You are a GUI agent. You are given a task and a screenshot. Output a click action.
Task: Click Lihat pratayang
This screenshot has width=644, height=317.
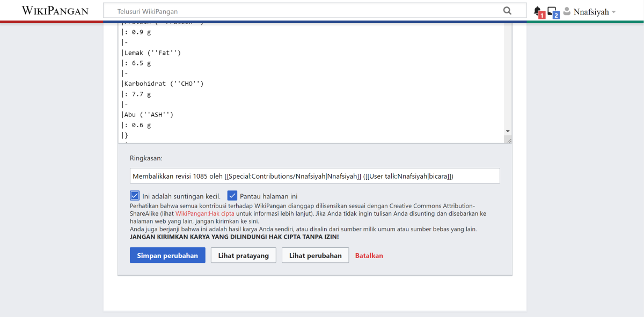tap(243, 255)
